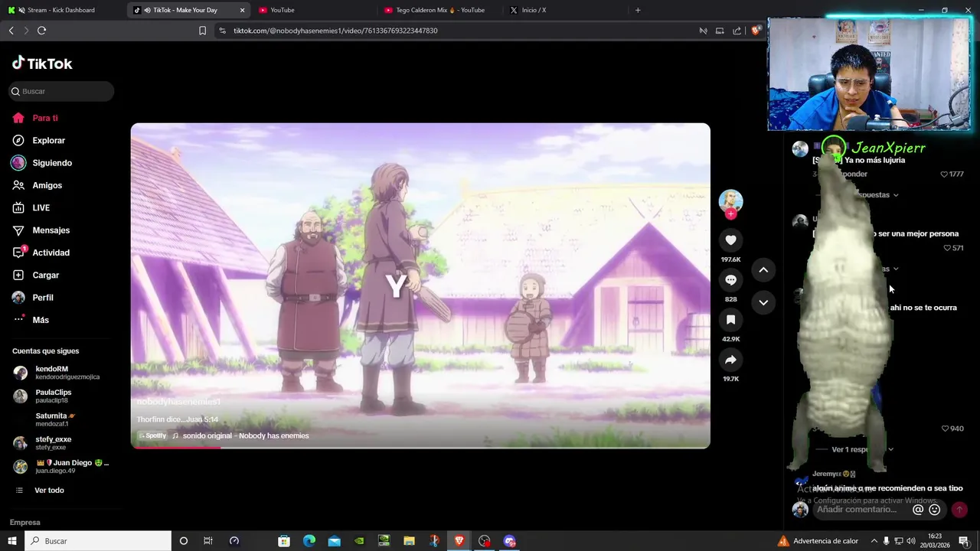Open the creator's avatar beside the video

(x=730, y=201)
